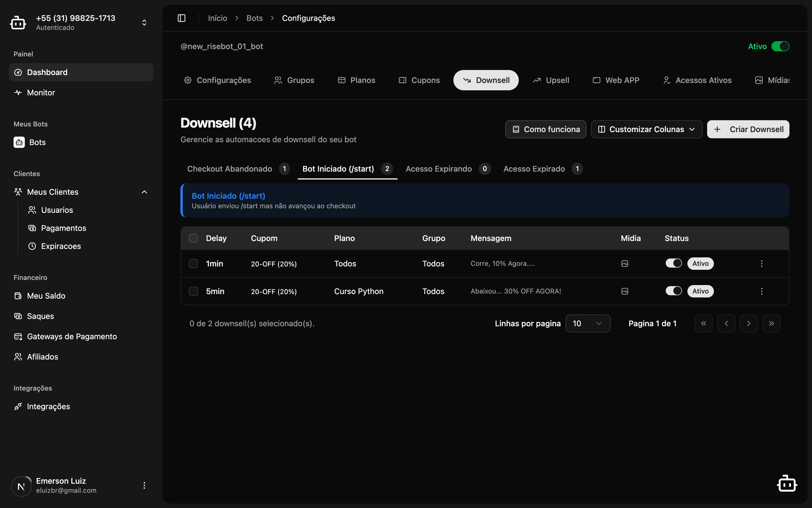This screenshot has width=812, height=508.
Task: Select Acesso Expirado sub-tab
Action: click(x=543, y=169)
